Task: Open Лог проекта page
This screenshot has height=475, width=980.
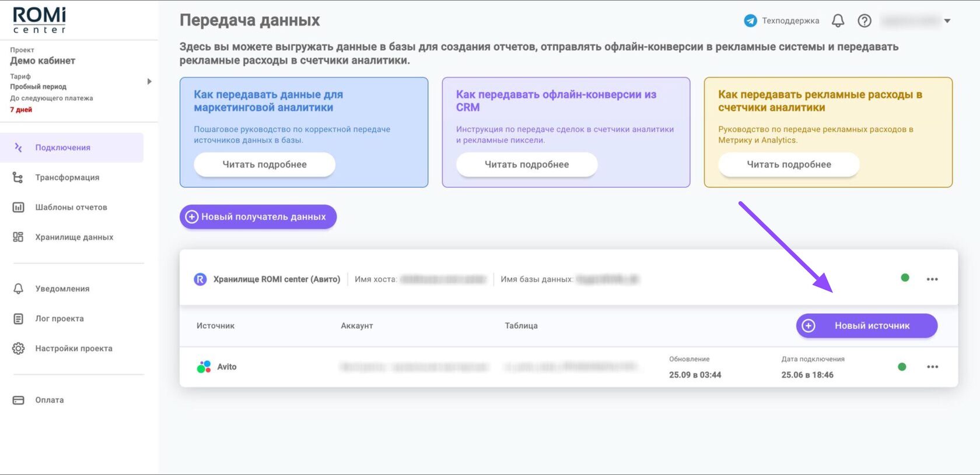Action: pyautogui.click(x=60, y=319)
